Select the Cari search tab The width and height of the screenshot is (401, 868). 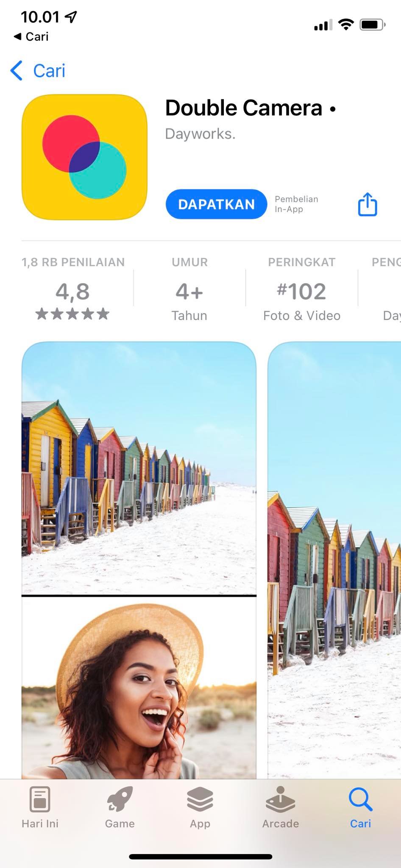[x=360, y=808]
